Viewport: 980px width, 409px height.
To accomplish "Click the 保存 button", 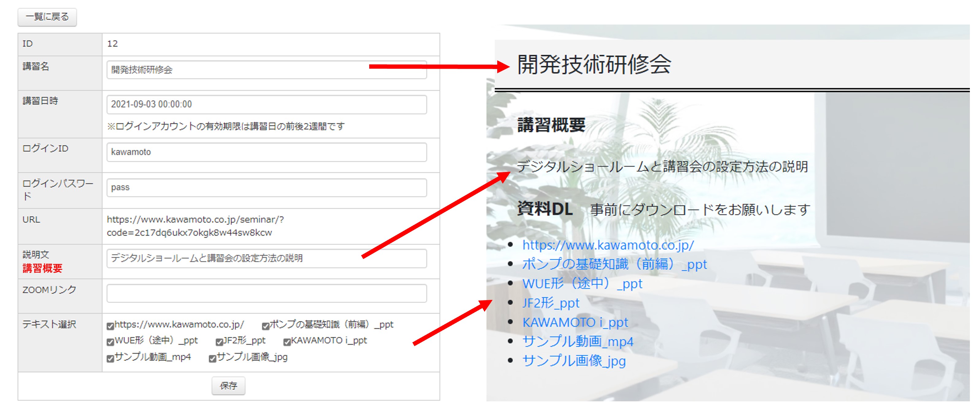I will [x=228, y=385].
